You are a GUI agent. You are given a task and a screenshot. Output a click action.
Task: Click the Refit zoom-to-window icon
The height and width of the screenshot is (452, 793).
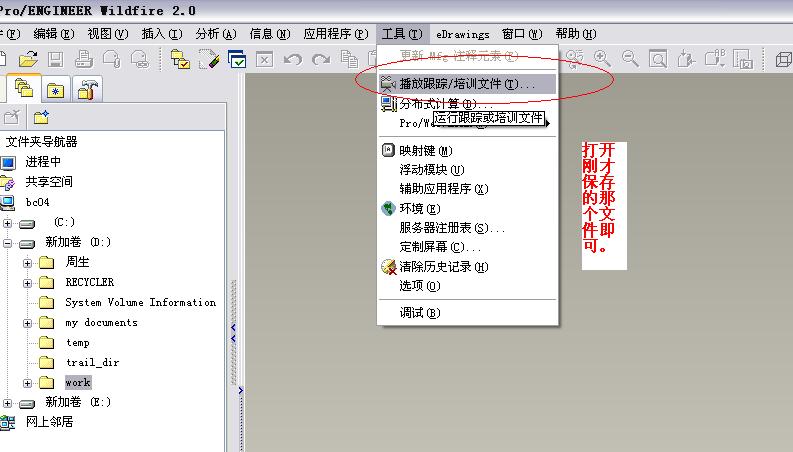[x=657, y=59]
